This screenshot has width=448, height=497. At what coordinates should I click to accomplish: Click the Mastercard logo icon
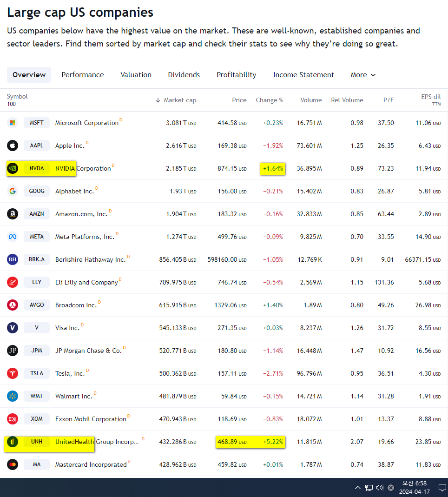pos(13,464)
